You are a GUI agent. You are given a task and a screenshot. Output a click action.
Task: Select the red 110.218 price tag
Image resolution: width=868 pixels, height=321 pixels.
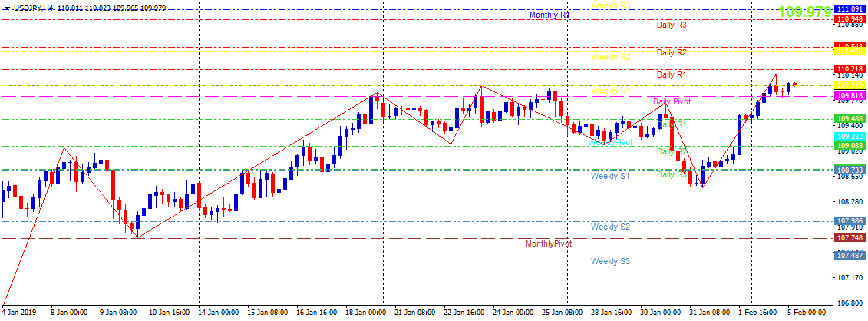pyautogui.click(x=850, y=69)
